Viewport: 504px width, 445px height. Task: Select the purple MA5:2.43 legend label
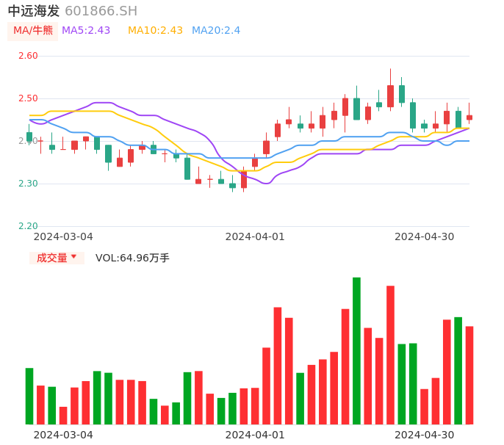pos(86,31)
